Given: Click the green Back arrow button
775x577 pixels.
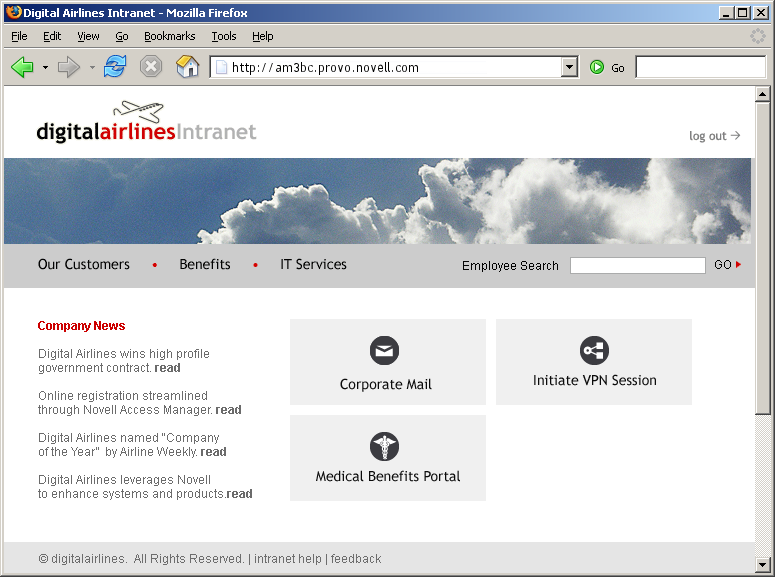Looking at the screenshot, I should pyautogui.click(x=22, y=67).
